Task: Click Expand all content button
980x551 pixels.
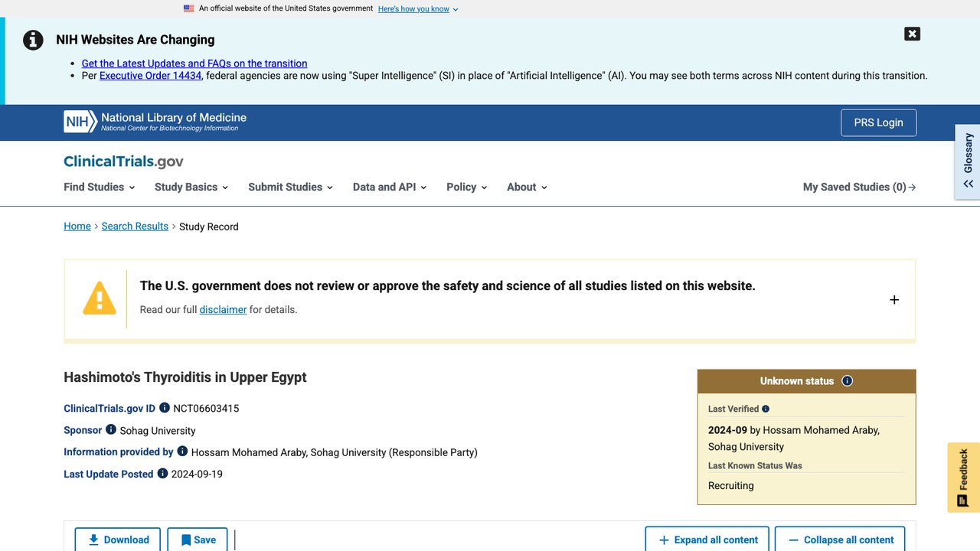Action: (x=708, y=540)
